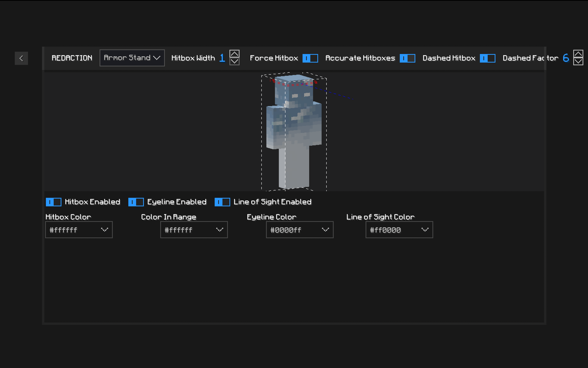This screenshot has width=588, height=368.
Task: Open the Hitbox Color dropdown
Action: [x=79, y=230]
